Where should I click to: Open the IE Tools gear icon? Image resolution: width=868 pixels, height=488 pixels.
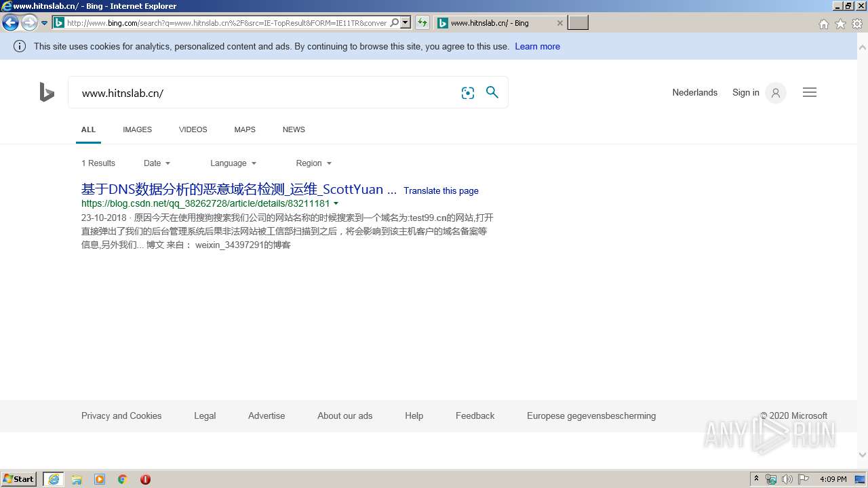857,24
